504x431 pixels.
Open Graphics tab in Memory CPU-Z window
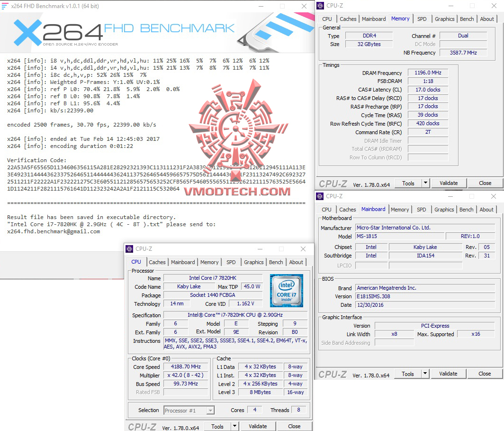pos(444,19)
